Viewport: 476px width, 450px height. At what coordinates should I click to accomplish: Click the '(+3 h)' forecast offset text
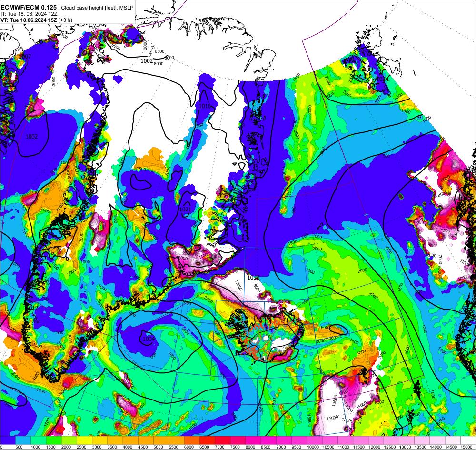coord(65,20)
